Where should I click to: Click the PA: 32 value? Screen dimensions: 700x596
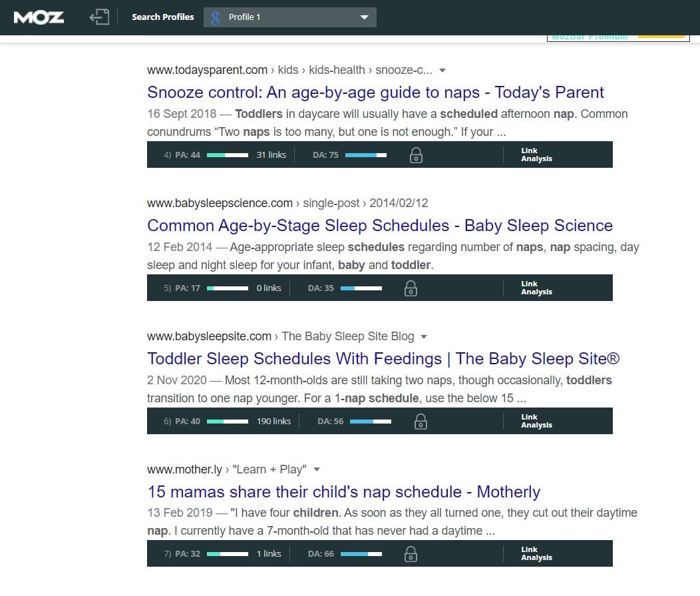pyautogui.click(x=188, y=554)
